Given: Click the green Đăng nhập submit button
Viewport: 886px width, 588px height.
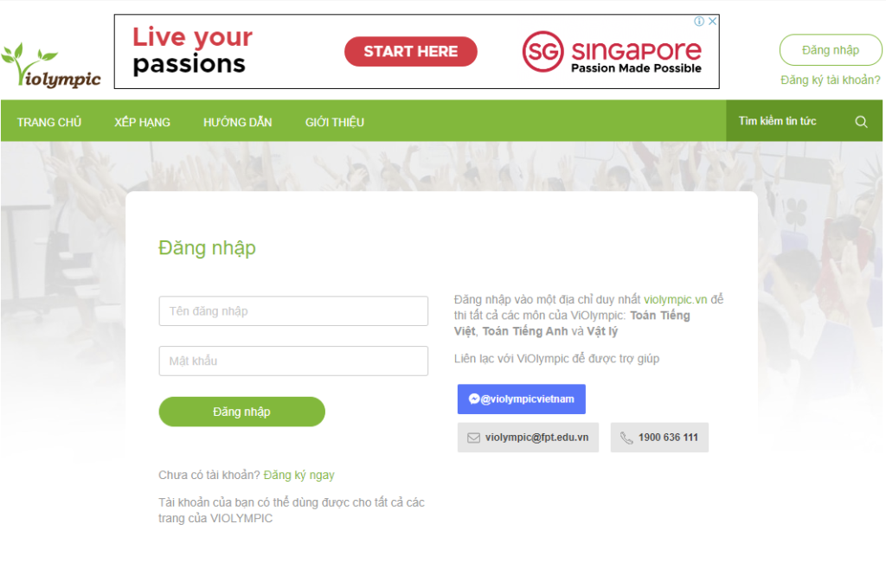Looking at the screenshot, I should pos(242,412).
